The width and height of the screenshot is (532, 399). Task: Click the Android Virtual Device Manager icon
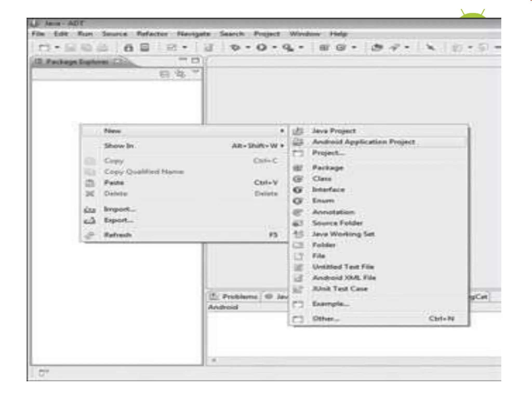point(145,48)
